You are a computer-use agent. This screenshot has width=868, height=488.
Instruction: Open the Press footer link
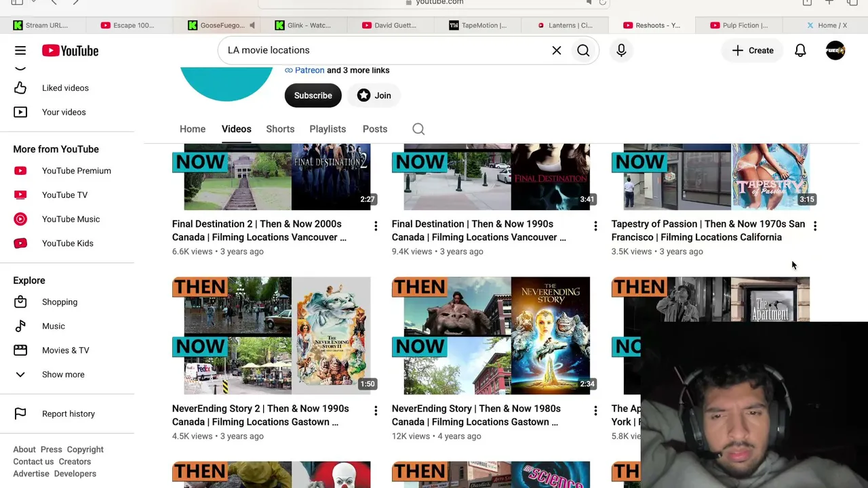point(51,449)
